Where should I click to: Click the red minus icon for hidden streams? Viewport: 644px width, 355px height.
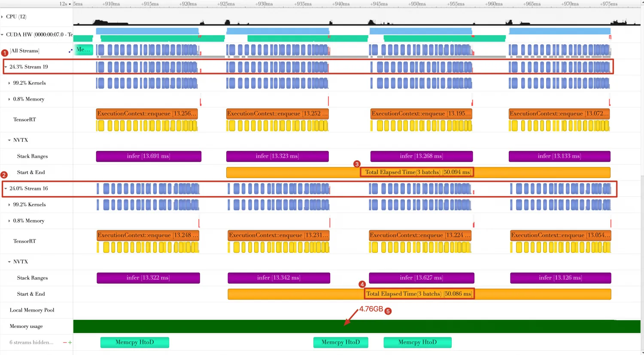pos(65,343)
